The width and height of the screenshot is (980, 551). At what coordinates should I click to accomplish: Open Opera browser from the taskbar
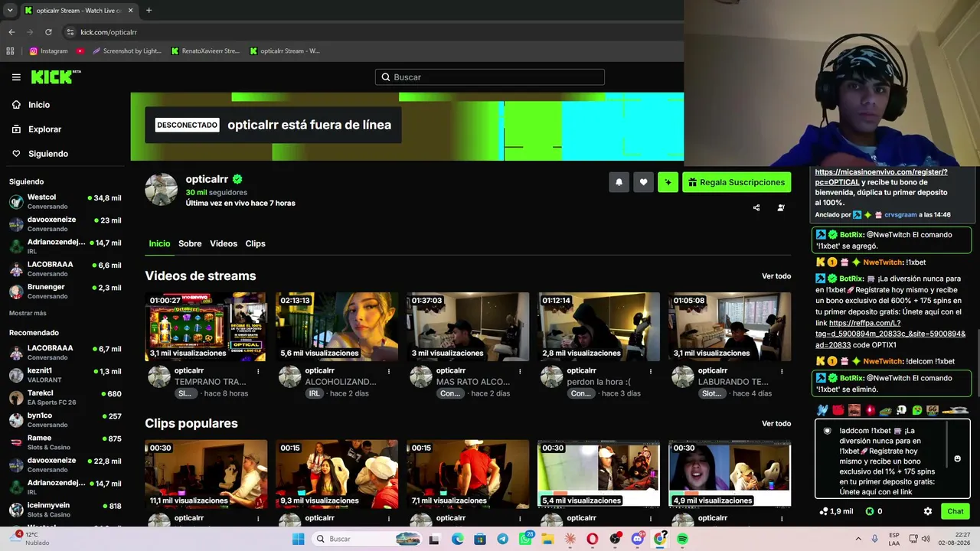tap(593, 539)
